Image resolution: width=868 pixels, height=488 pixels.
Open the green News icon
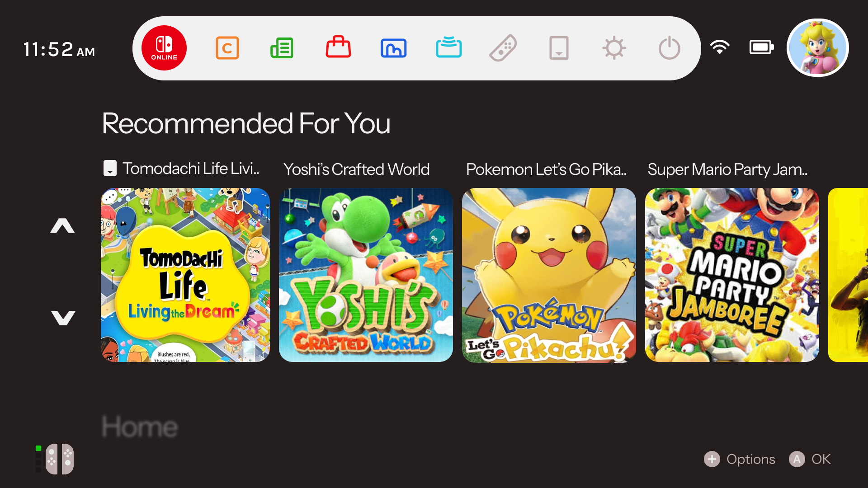point(282,48)
